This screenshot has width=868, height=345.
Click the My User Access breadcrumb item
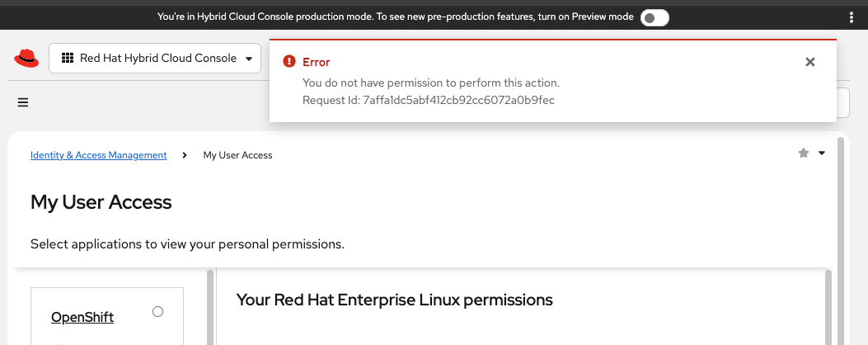click(x=237, y=155)
